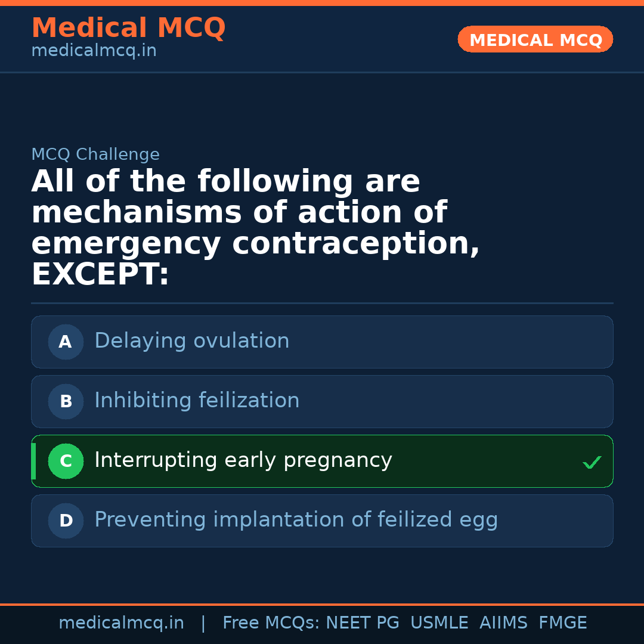
Task: Pick 'Preventing implantation of feilized egg'
Action: [x=296, y=520]
